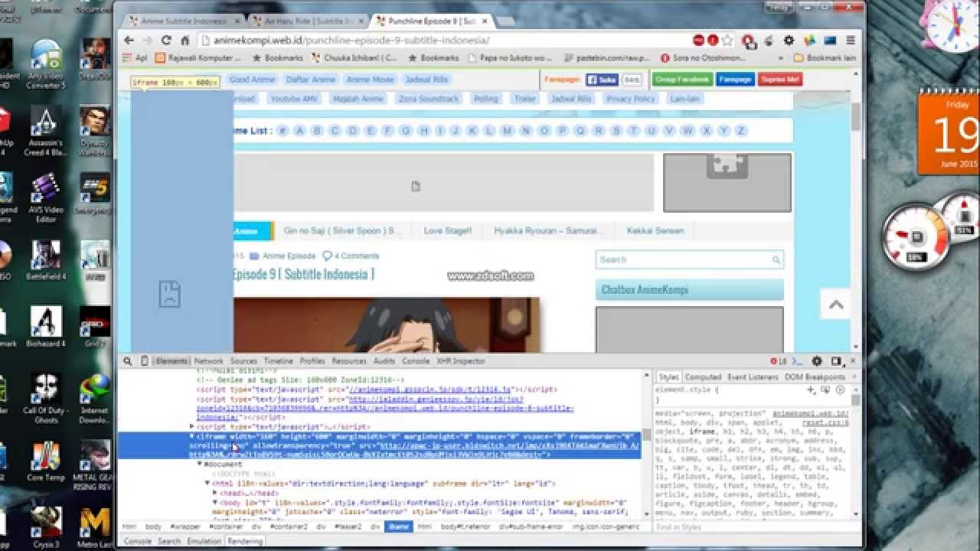
Task: Click the search magnifier in the site search box
Action: (x=776, y=260)
